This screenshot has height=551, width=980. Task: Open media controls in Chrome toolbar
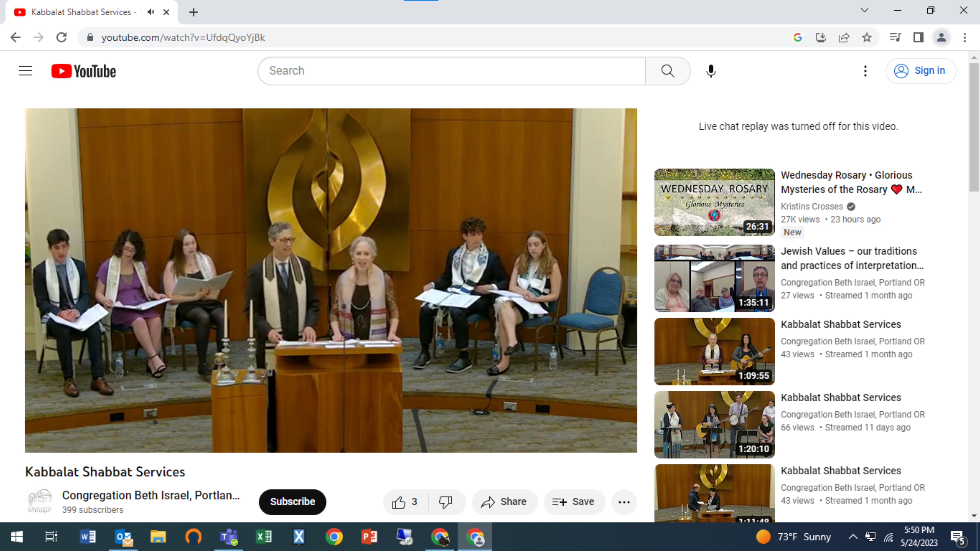[895, 37]
